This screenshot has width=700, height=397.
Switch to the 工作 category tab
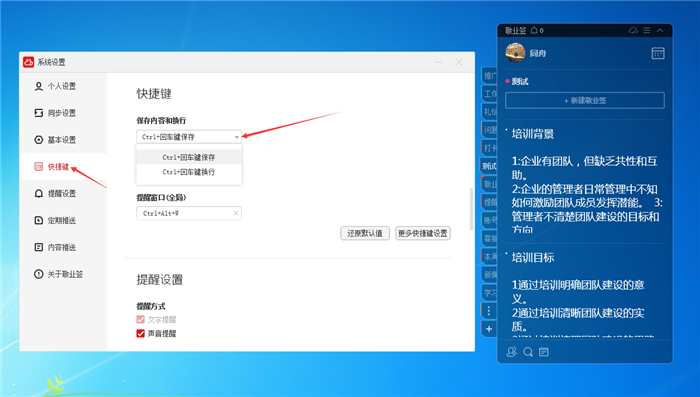pos(490,94)
